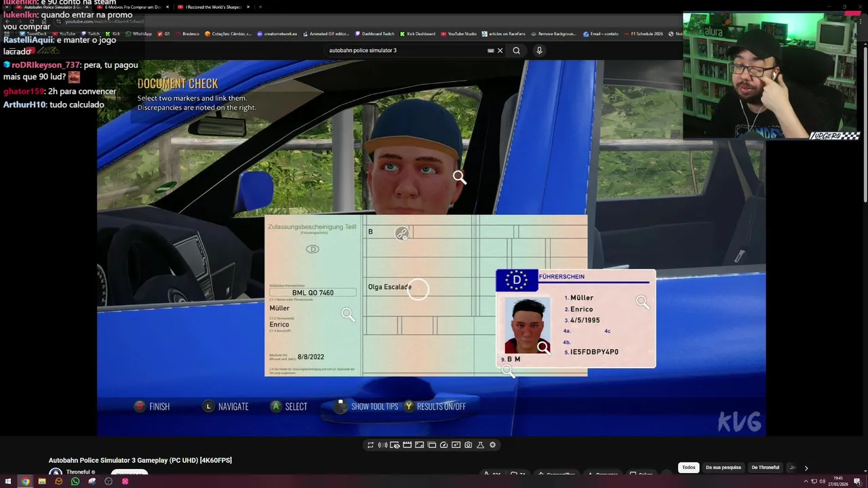Toggle RESULTS ON/OFF with the Y prompt
The width and height of the screenshot is (868, 488).
pos(435,407)
